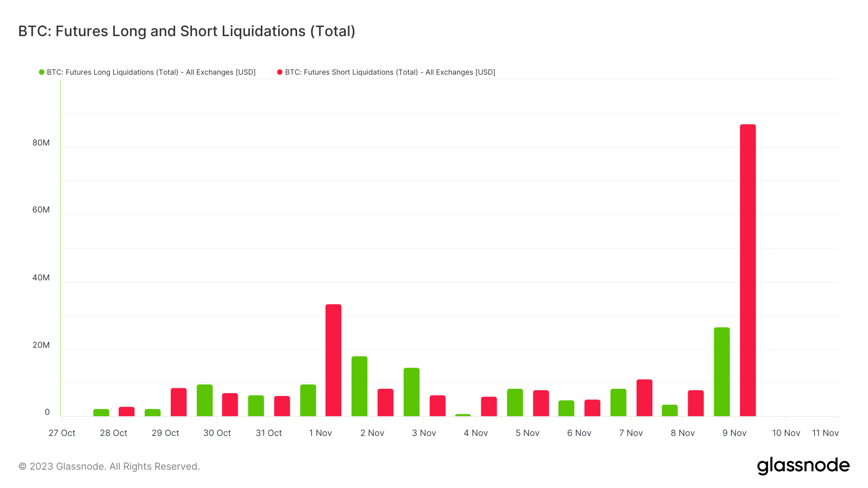Click the 20M y-axis label
The height and width of the screenshot is (488, 868).
click(41, 345)
